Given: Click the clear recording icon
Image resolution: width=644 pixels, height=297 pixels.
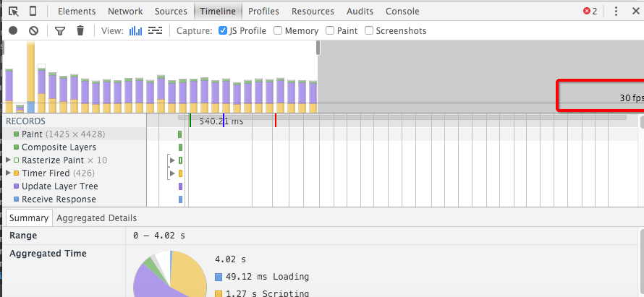Looking at the screenshot, I should (33, 31).
